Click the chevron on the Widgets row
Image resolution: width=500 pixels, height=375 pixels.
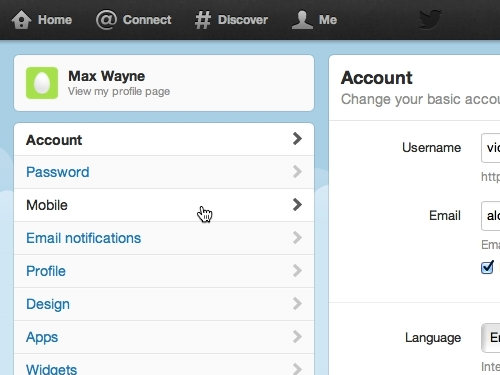[297, 369]
